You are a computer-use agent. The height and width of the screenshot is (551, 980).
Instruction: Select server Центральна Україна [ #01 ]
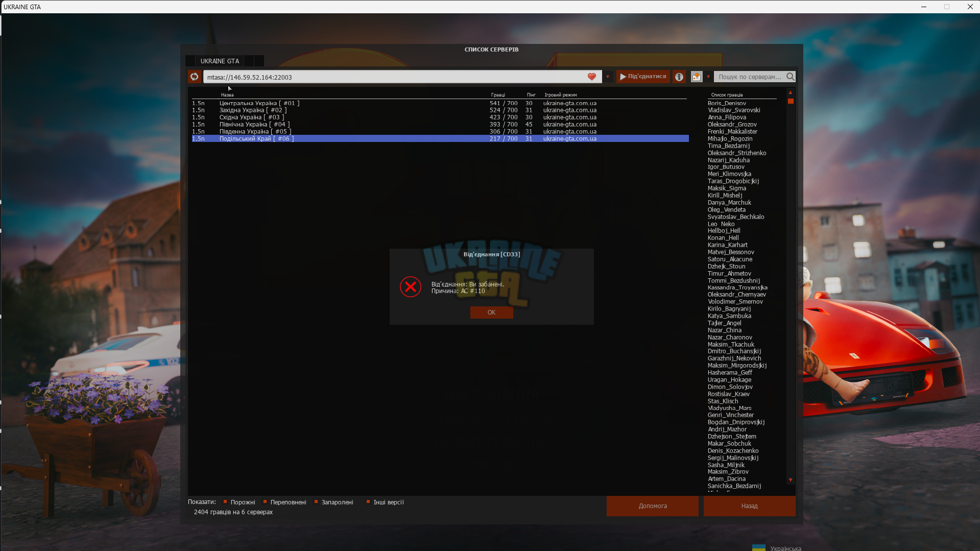click(440, 103)
